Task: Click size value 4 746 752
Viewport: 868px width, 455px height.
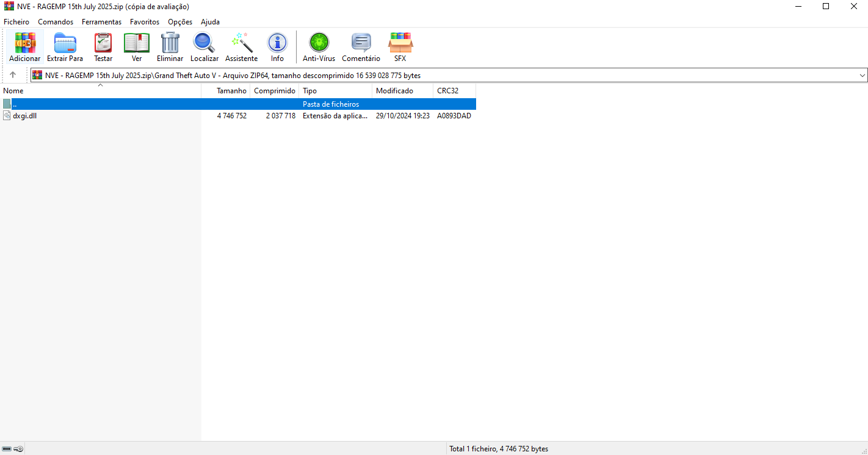Action: tap(232, 115)
